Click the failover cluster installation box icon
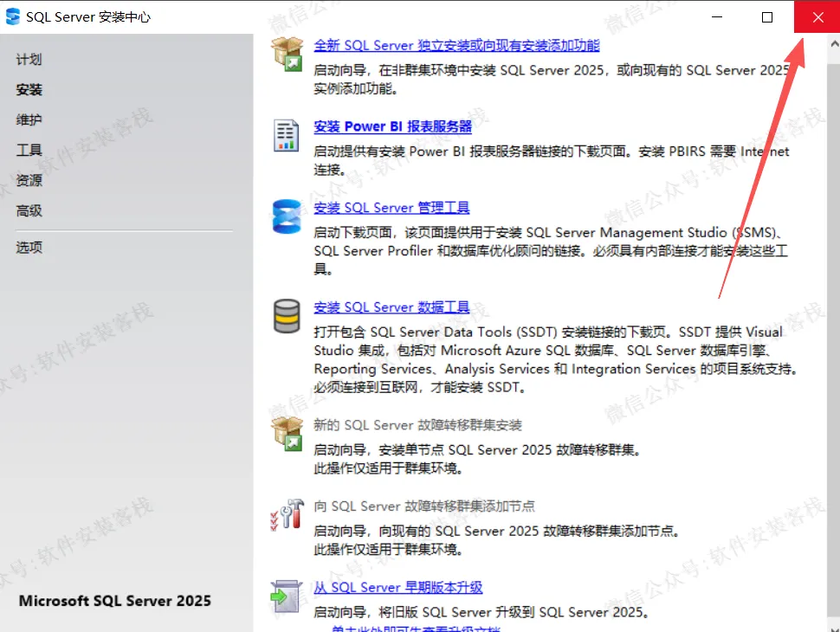This screenshot has height=632, width=840. (288, 434)
